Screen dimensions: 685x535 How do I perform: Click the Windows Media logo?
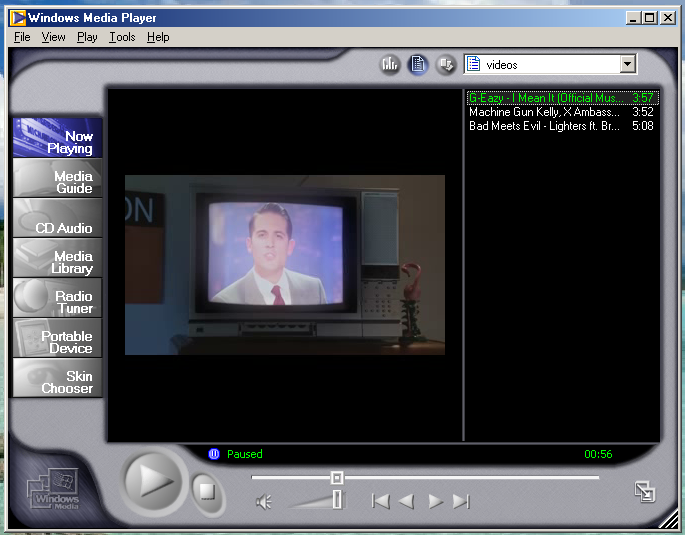pos(54,489)
